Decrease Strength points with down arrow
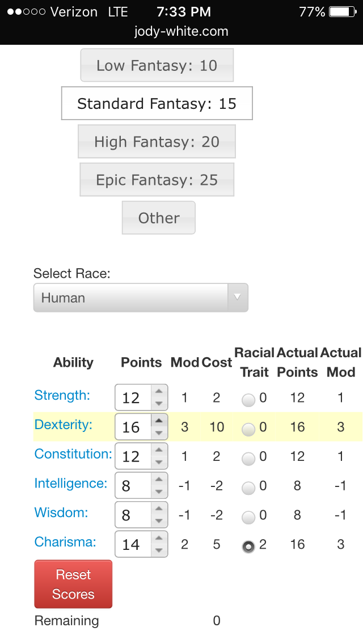The width and height of the screenshot is (363, 644). pyautogui.click(x=159, y=404)
